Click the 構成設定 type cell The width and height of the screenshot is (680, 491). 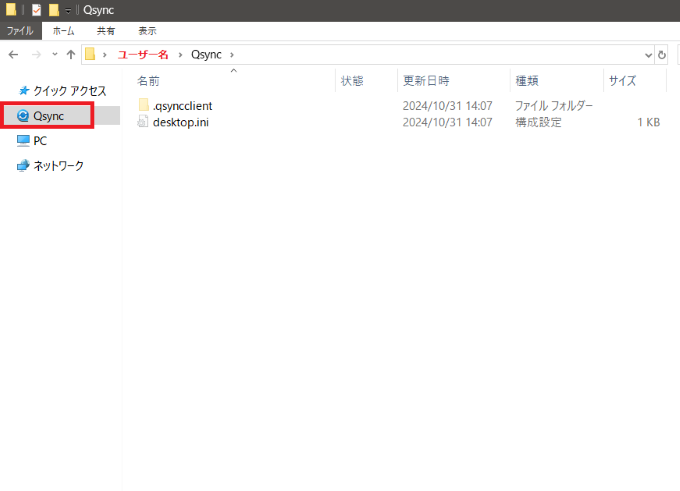click(538, 122)
